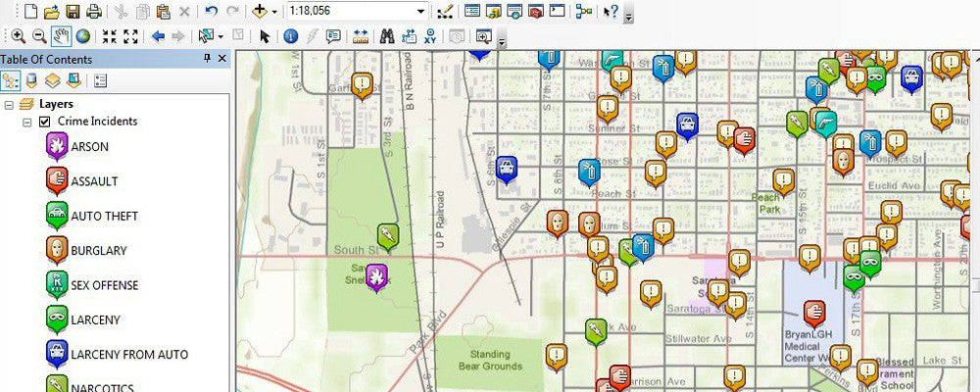The image size is (980, 392).
Task: Open the Find binoculars tool
Action: point(387,36)
